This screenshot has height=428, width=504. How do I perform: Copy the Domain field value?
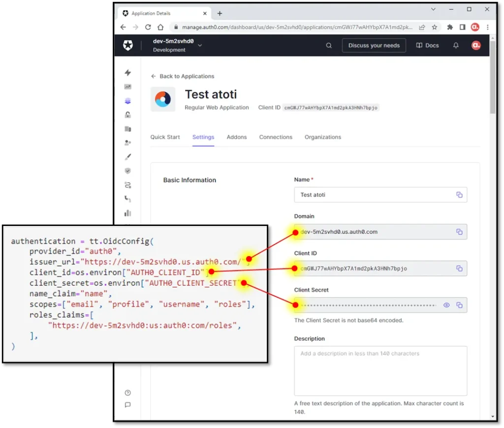(459, 232)
